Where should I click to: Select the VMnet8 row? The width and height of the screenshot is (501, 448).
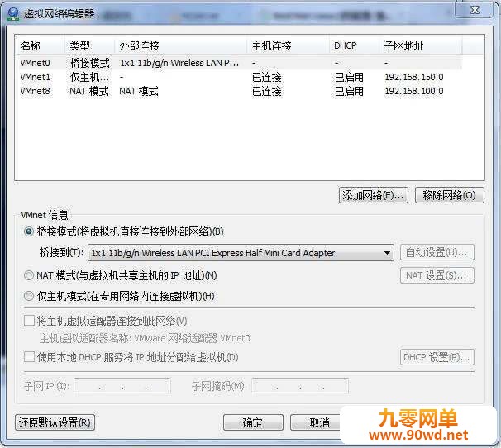(x=241, y=91)
